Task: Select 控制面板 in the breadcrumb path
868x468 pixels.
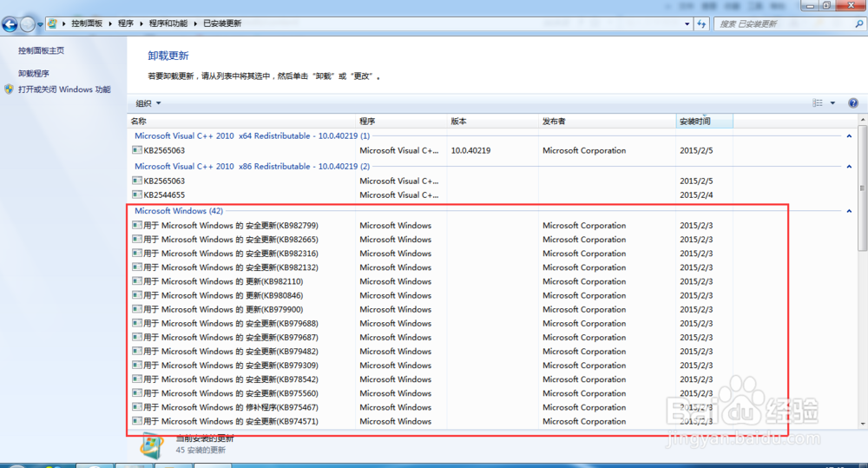Action: (87, 23)
